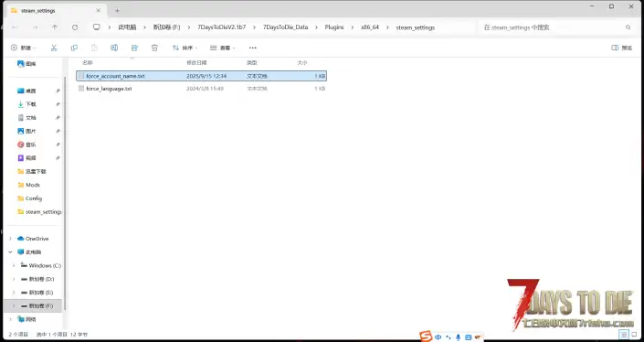Expand the OneDrive tree node
This screenshot has height=342, width=644.
click(x=10, y=239)
